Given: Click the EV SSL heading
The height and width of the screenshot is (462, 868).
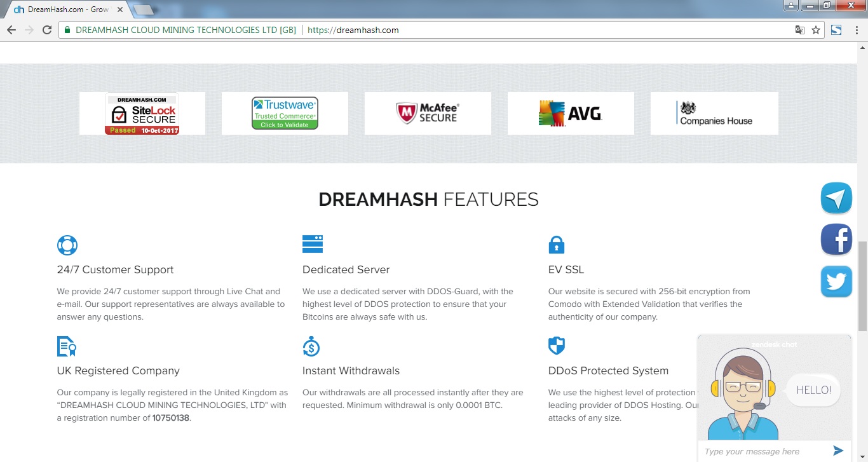Looking at the screenshot, I should pos(566,269).
